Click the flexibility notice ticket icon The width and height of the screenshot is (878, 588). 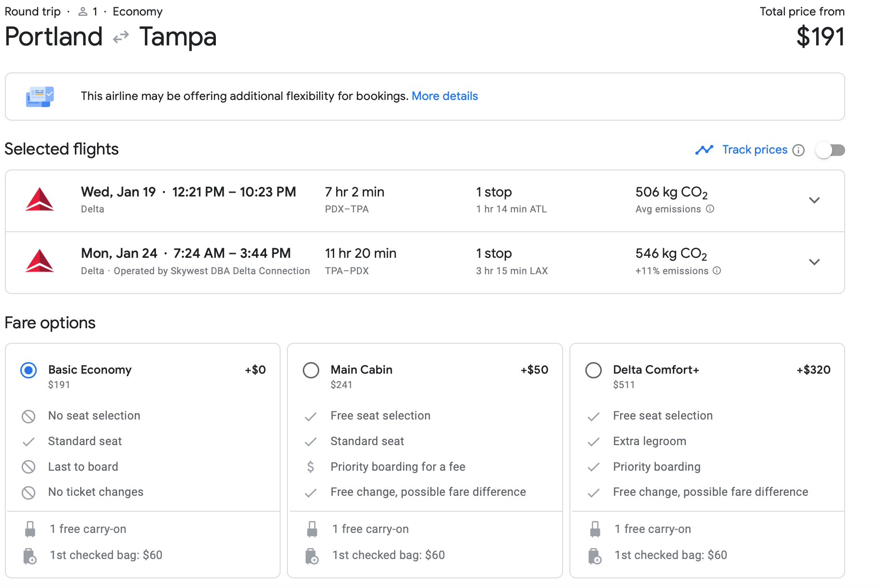click(x=40, y=97)
